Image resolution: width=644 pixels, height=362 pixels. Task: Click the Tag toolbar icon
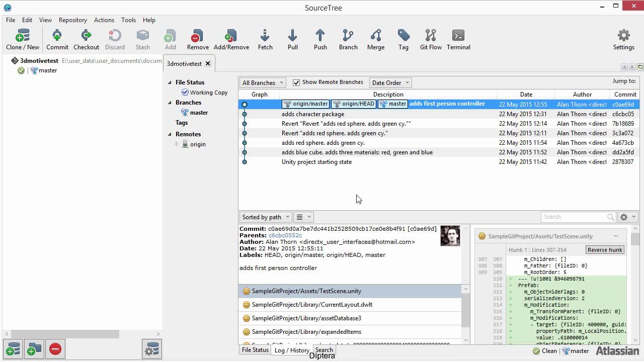point(404,39)
